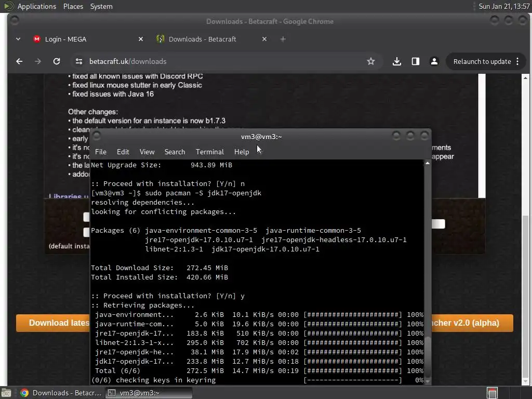The width and height of the screenshot is (532, 399).
Task: Open terminal Search menu
Action: click(x=175, y=152)
